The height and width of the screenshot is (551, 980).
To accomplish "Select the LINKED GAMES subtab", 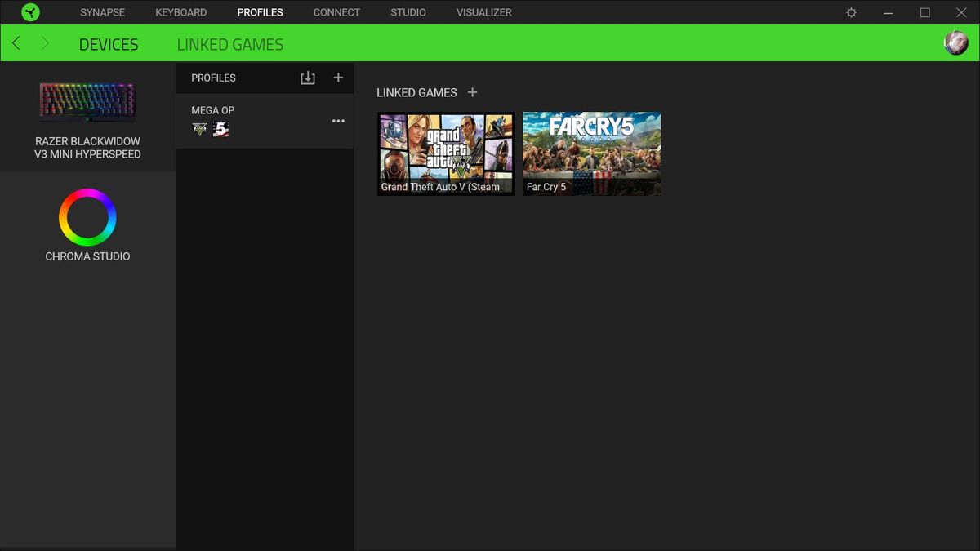I will pos(230,45).
